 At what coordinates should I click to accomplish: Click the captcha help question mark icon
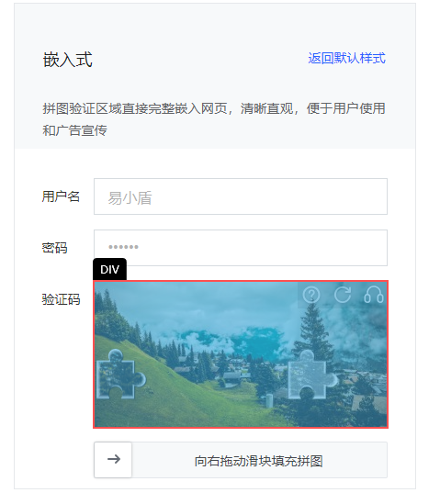311,295
